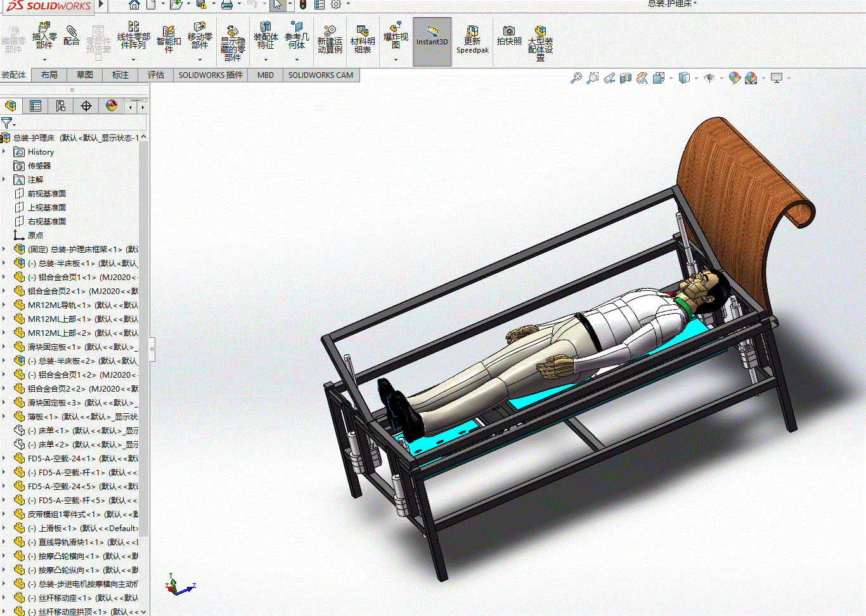Image resolution: width=866 pixels, height=616 pixels.
Task: Click the Edit Appearance color ball icon
Action: point(734,78)
